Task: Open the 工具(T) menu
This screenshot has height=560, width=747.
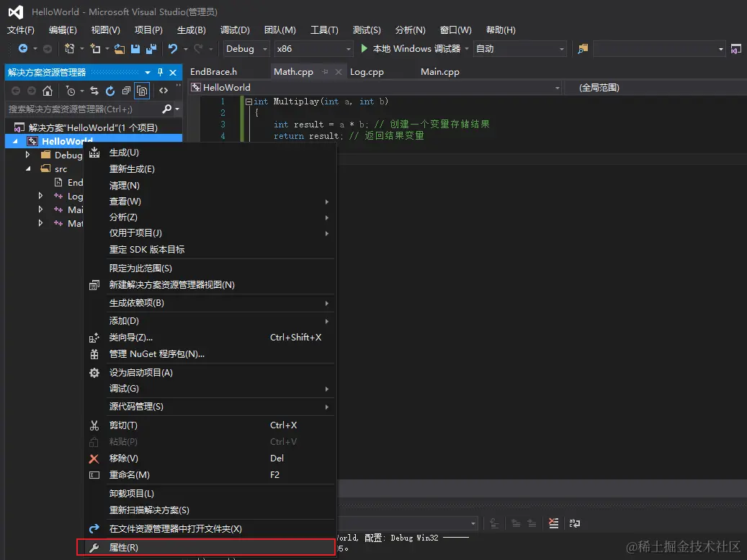Action: pos(324,30)
